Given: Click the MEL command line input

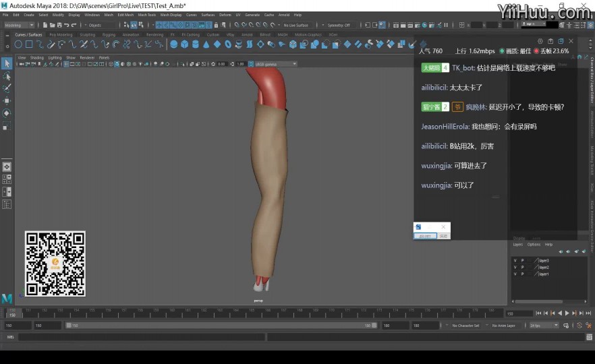Looking at the screenshot, I should [141, 337].
